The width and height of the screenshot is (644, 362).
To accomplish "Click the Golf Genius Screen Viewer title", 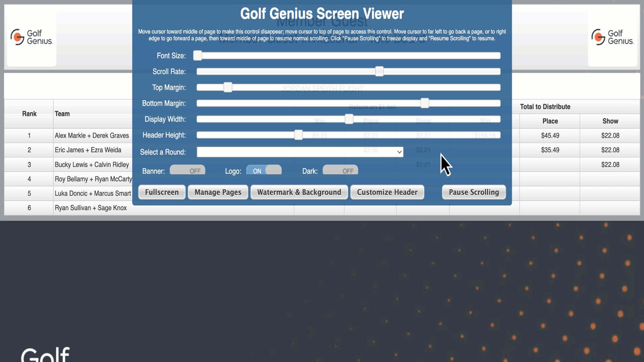I will click(x=322, y=14).
